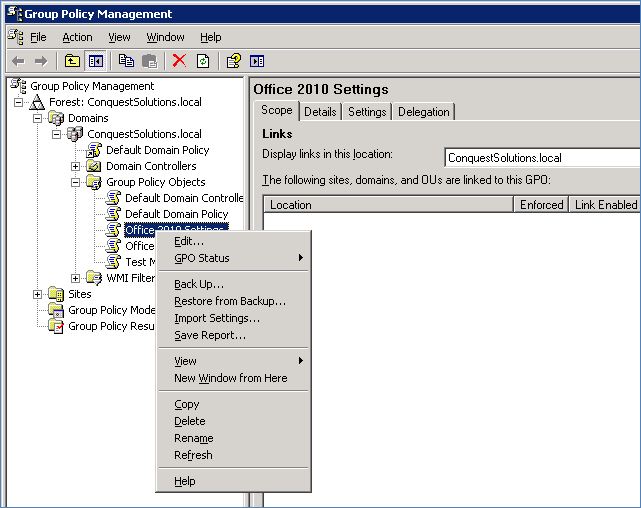Select the Group Policy Management root node
This screenshot has height=508, width=641.
(x=92, y=86)
